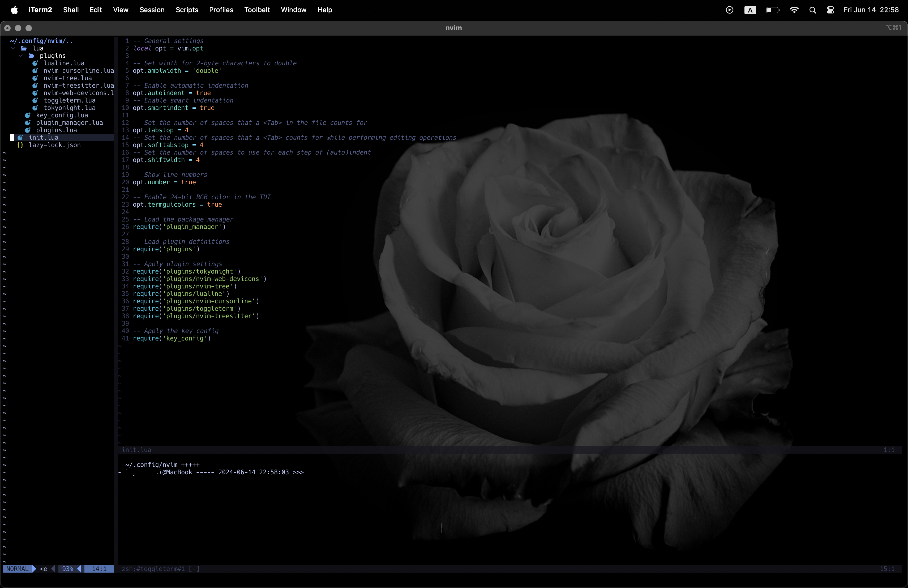This screenshot has height=588, width=908.
Task: Click the file icon next to tokyonight.lua
Action: (36, 108)
